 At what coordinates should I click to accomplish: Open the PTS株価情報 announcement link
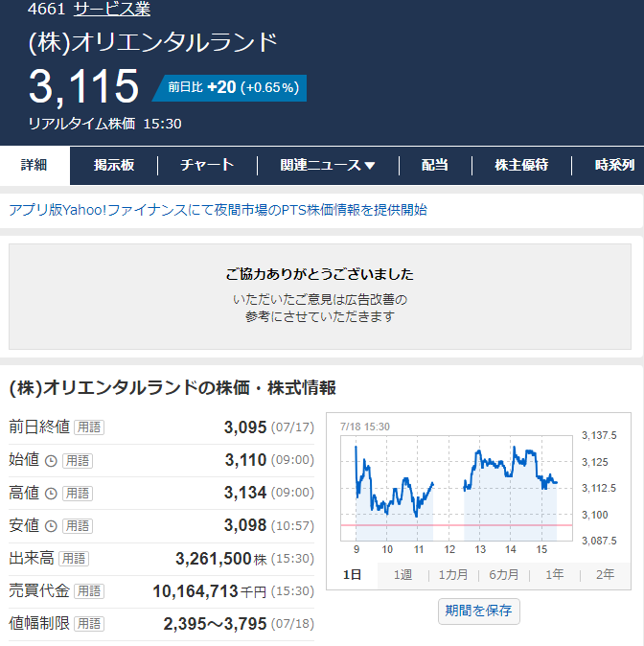[218, 210]
